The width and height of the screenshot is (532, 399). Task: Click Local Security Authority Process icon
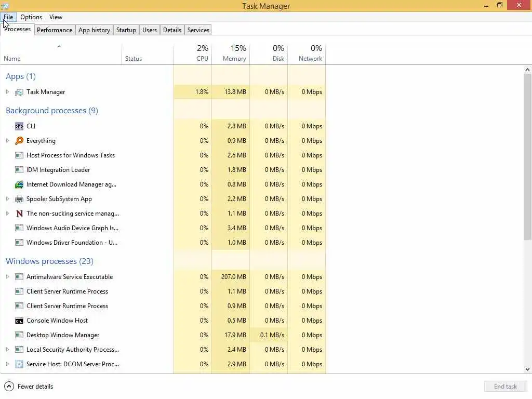(19, 350)
